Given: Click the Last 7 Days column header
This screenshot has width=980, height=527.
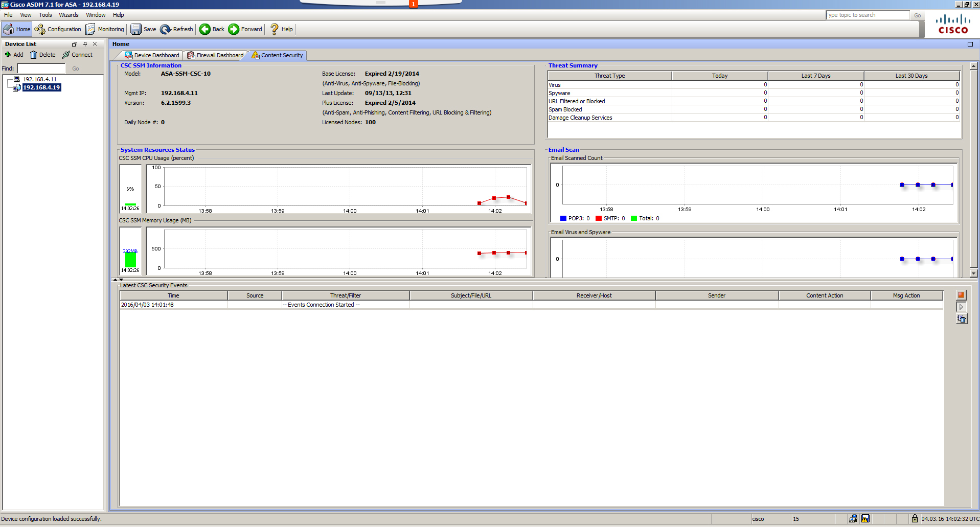Looking at the screenshot, I should tap(816, 76).
